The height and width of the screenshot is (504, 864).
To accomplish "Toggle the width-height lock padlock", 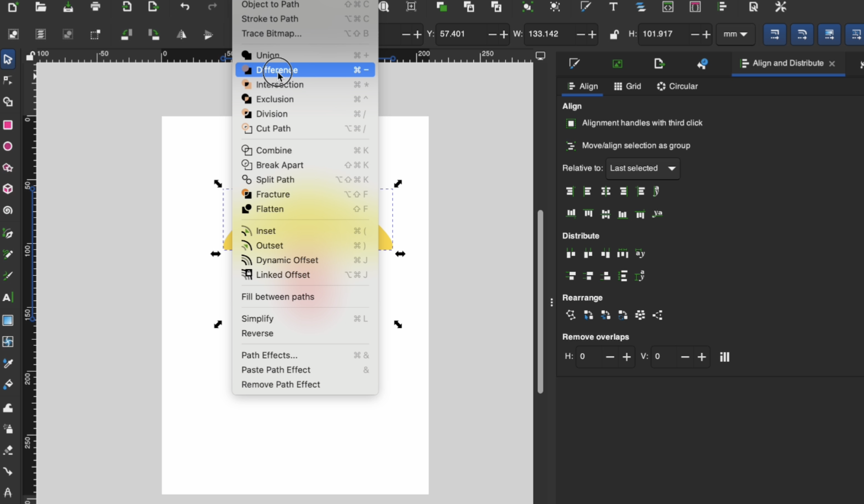I will pos(614,34).
